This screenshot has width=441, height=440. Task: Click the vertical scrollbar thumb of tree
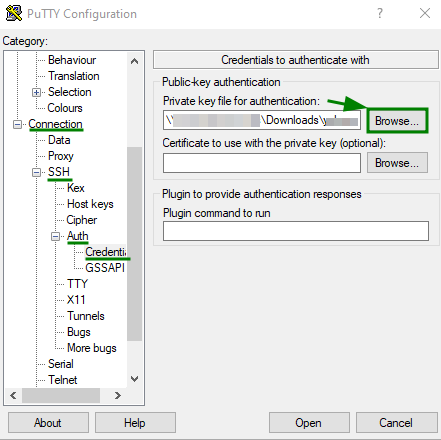134,244
